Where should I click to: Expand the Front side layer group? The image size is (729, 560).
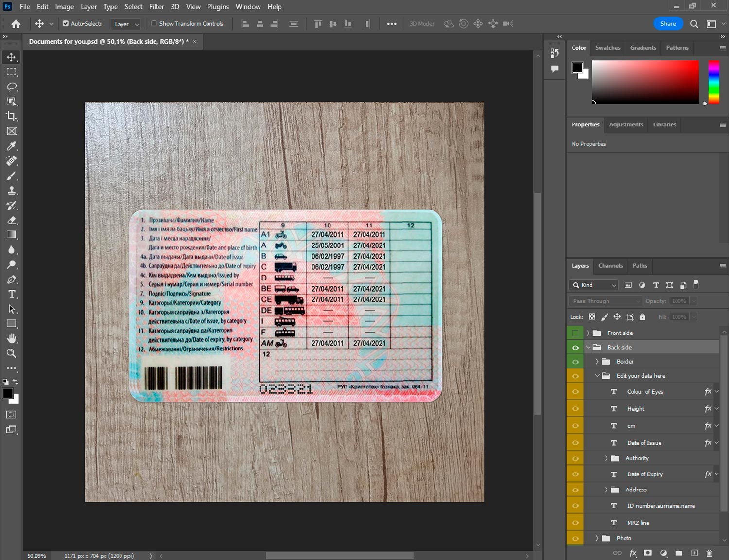click(588, 333)
